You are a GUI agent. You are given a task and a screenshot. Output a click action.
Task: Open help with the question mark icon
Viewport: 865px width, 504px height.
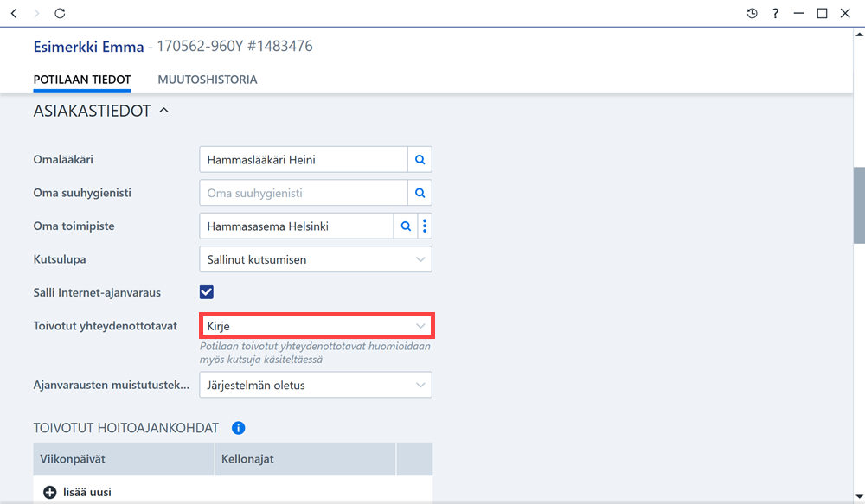tap(776, 13)
